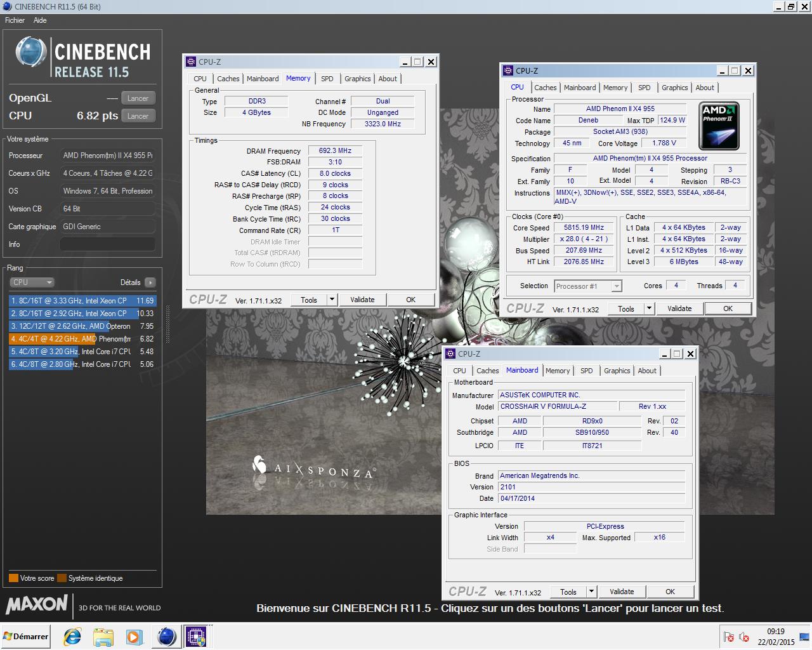Click the 09:19 clock in system tray

pyautogui.click(x=776, y=632)
